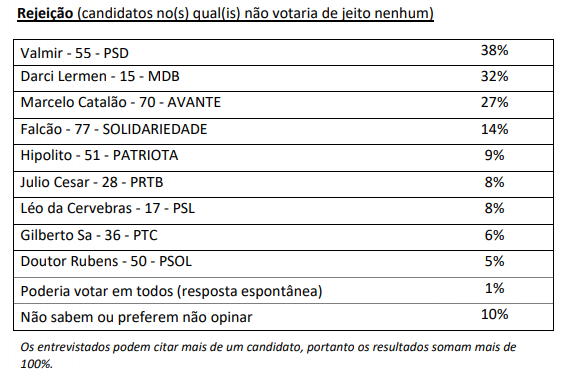Select Léo da Cervebras - 17 - PSL row
This screenshot has height=373, width=565.
click(283, 210)
